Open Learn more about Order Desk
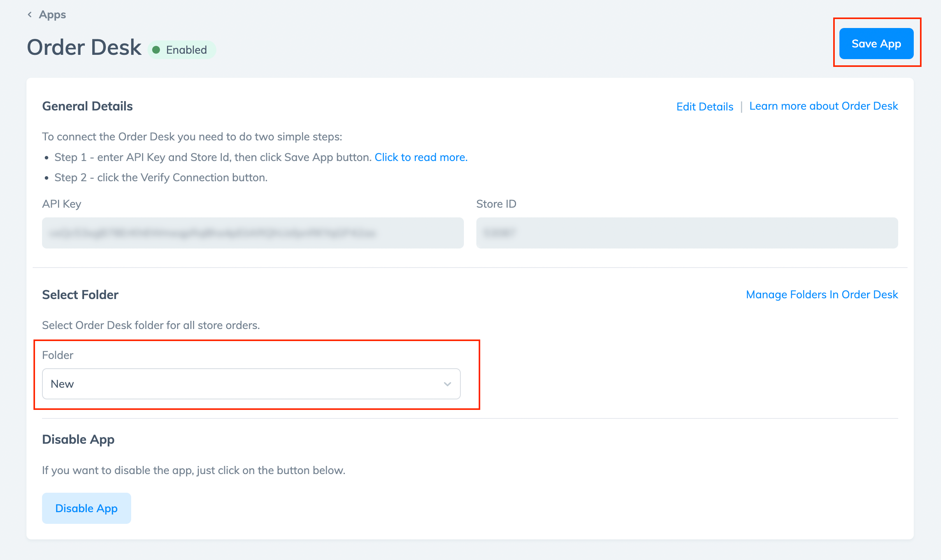Viewport: 941px width, 560px height. click(x=824, y=106)
